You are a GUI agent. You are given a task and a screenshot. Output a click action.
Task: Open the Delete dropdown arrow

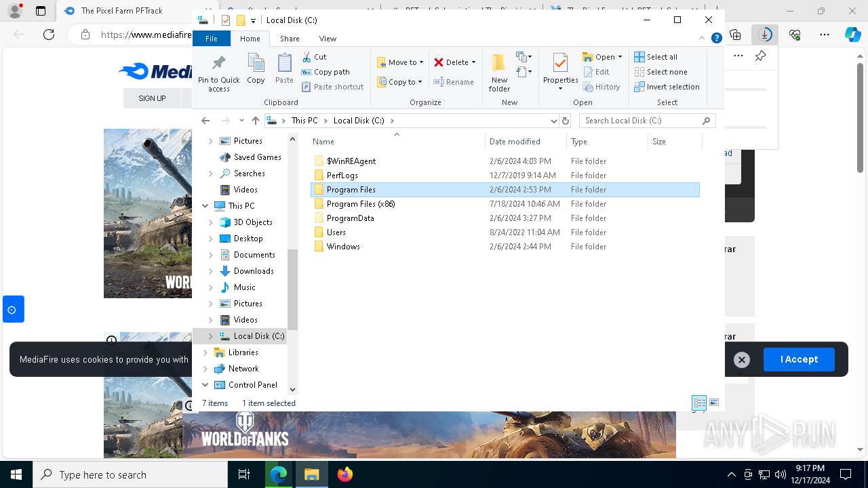(x=473, y=62)
